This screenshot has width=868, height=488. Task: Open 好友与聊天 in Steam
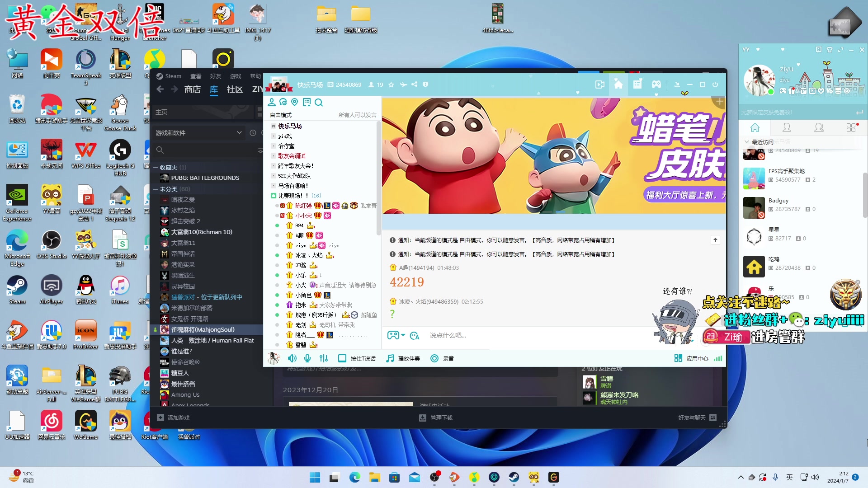[x=697, y=418]
